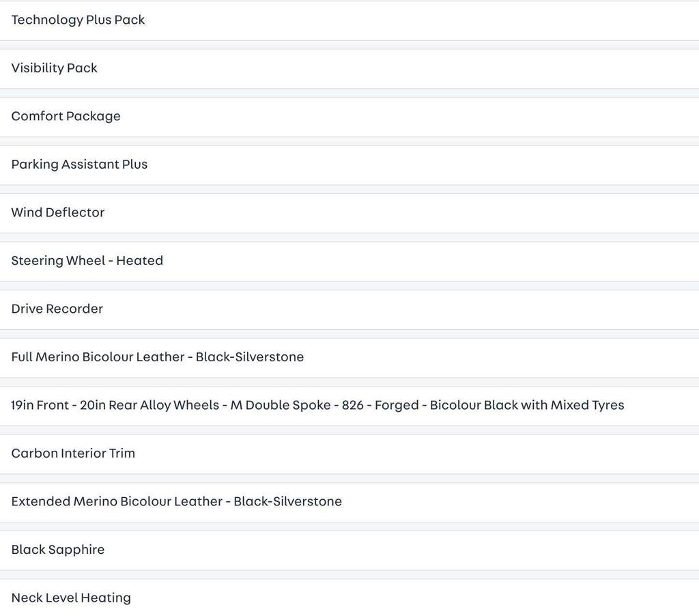Screen dimensions: 699x616
Task: Click the 'Black-Silverstone' text in Full Merino row
Action: point(250,357)
